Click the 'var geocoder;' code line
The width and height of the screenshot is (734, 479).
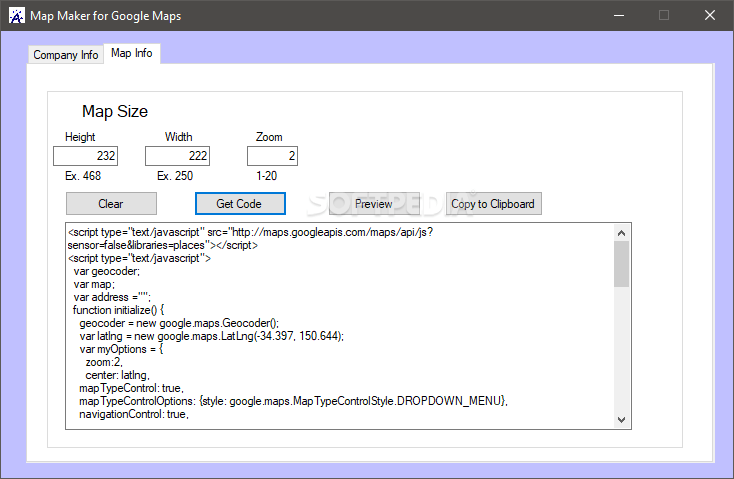click(106, 271)
